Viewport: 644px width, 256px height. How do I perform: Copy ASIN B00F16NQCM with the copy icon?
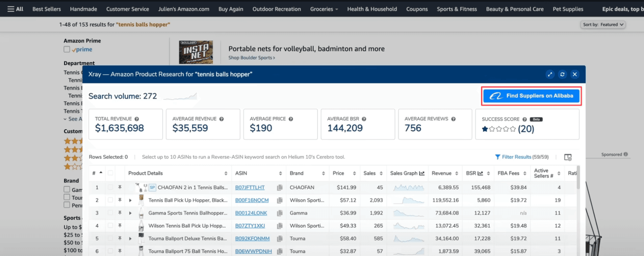(280, 200)
